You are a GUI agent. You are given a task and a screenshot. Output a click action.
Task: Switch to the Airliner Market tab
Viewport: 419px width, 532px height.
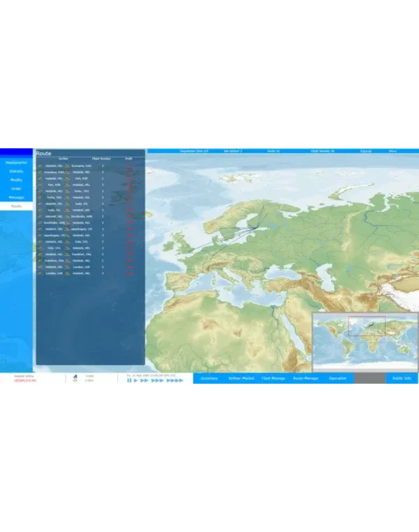point(241,378)
